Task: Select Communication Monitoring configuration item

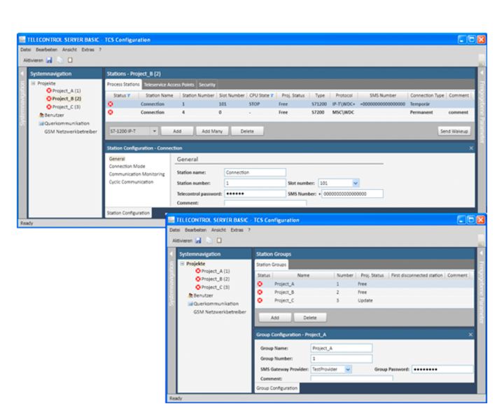Action: (x=136, y=174)
